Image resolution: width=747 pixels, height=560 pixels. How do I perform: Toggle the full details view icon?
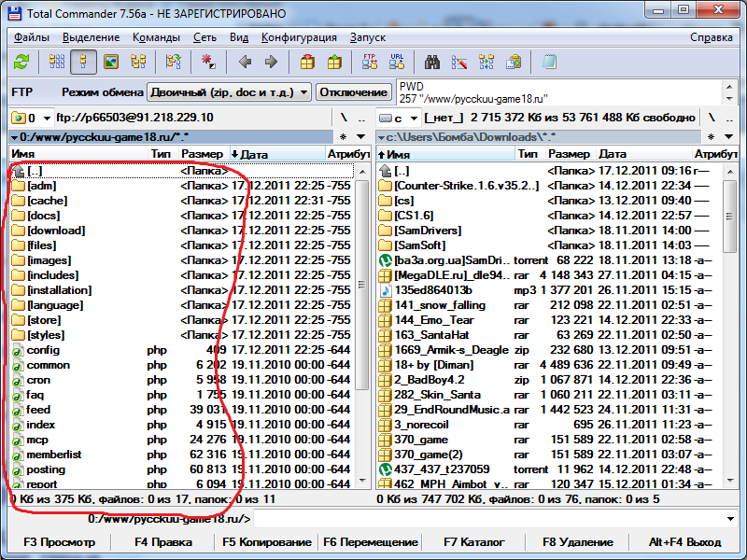(83, 62)
